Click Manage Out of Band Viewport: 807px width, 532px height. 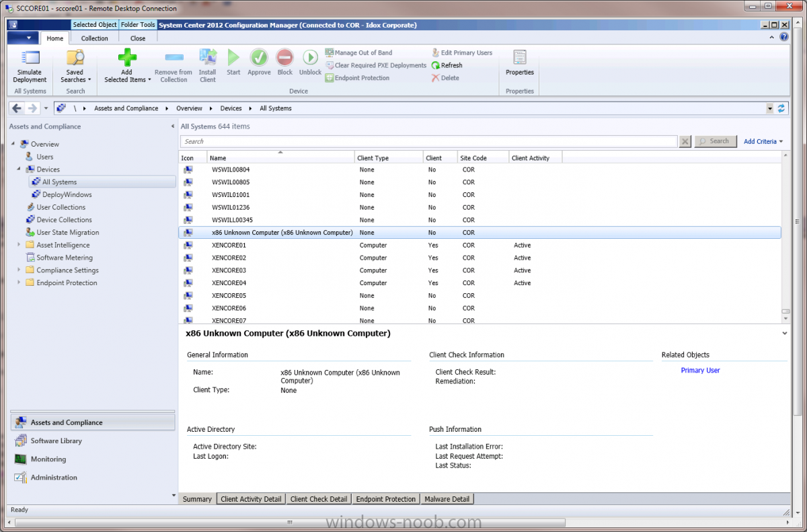(358, 52)
